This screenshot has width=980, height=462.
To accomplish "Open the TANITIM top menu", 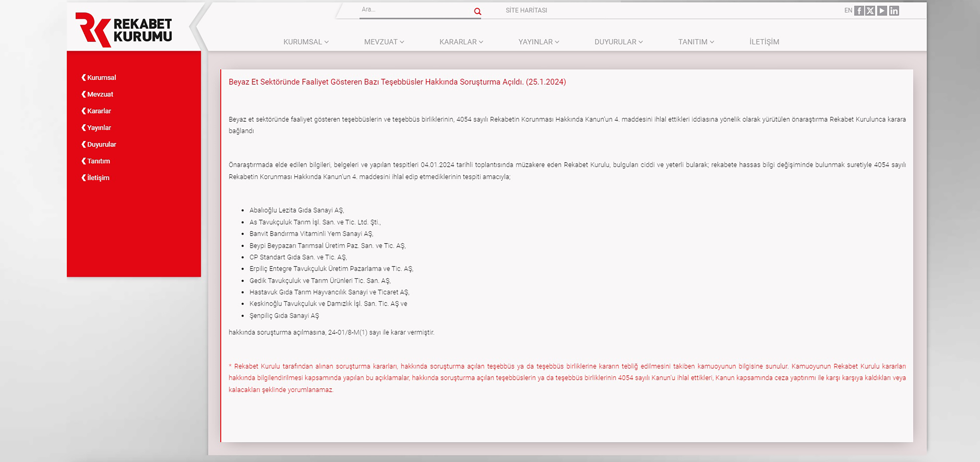I will [696, 42].
